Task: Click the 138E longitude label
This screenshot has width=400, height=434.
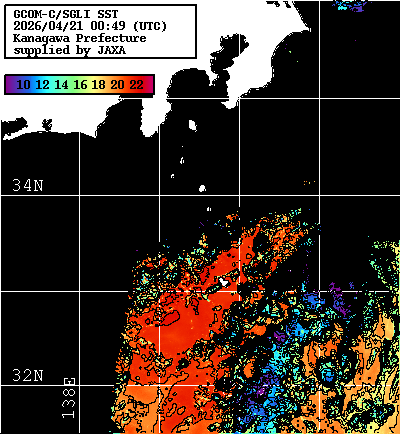Action: point(69,398)
